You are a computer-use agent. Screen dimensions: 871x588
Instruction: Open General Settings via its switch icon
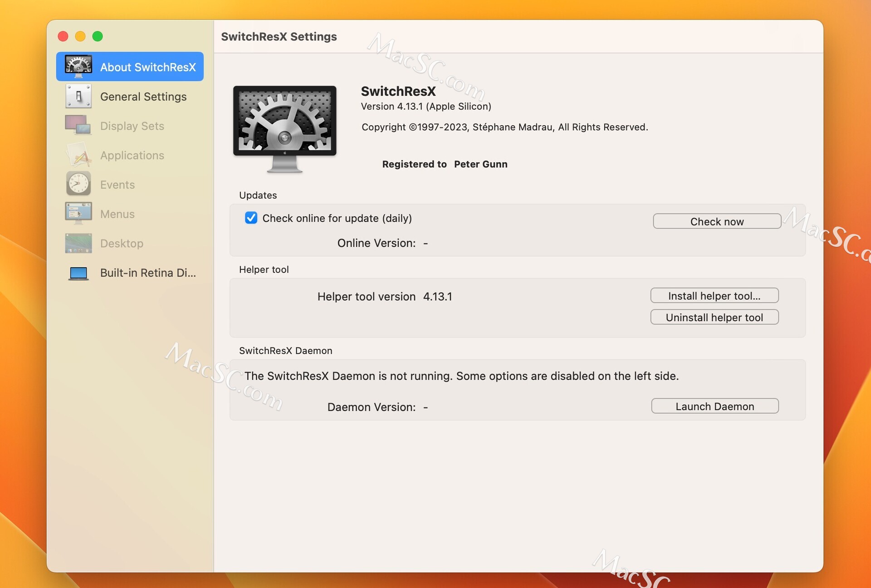(x=78, y=96)
